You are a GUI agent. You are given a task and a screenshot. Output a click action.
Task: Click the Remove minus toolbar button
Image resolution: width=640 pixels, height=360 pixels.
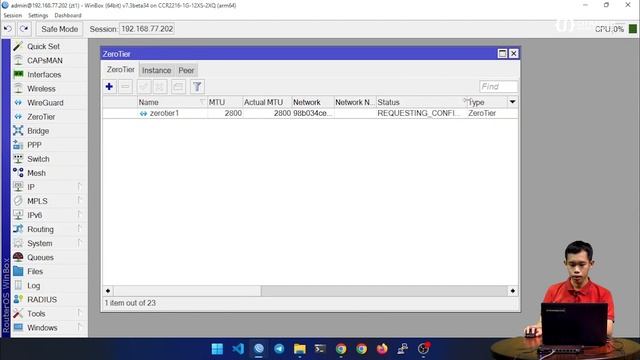point(125,87)
